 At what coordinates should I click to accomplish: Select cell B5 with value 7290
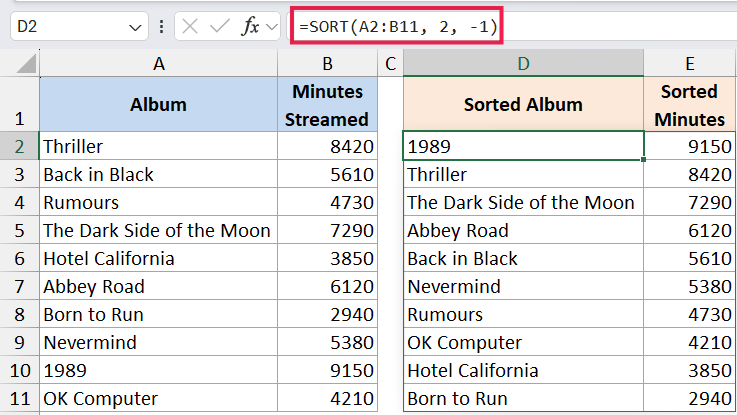[328, 230]
